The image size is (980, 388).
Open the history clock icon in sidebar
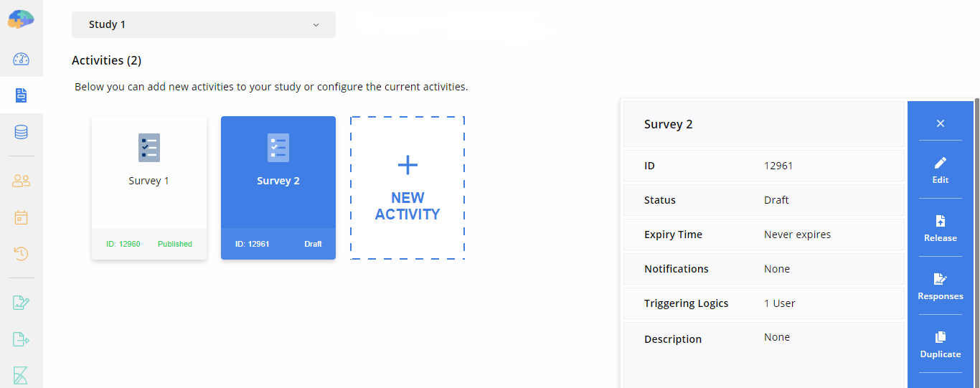coord(21,253)
